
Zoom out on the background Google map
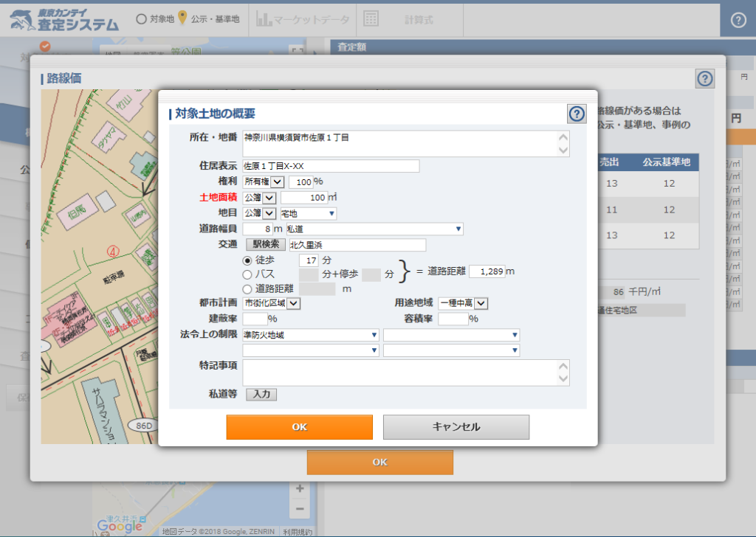pos(300,508)
